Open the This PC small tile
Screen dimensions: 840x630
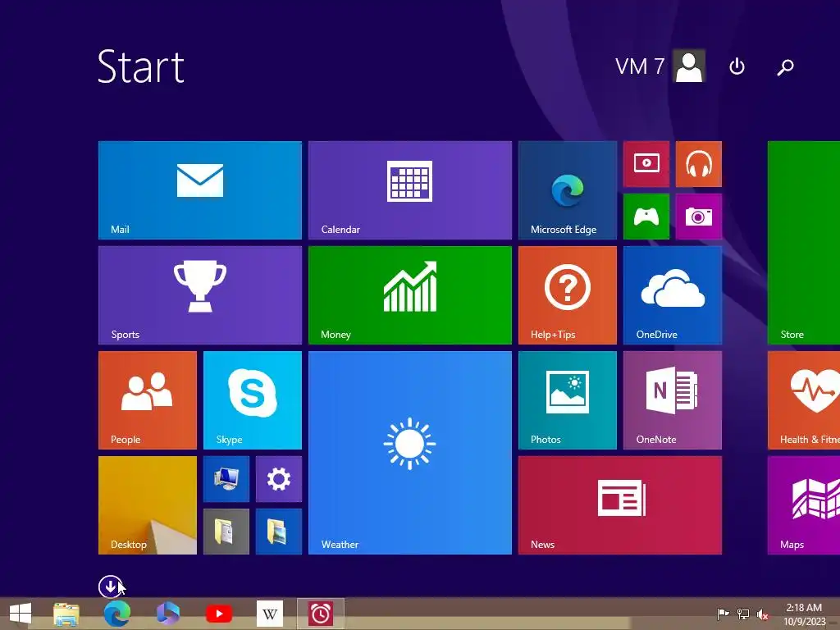(x=226, y=479)
